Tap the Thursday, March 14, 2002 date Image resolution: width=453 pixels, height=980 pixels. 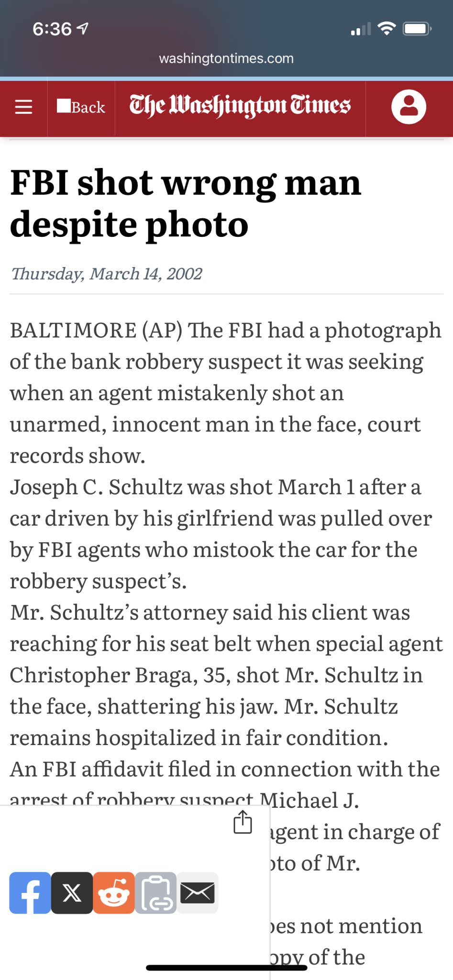pyautogui.click(x=106, y=274)
